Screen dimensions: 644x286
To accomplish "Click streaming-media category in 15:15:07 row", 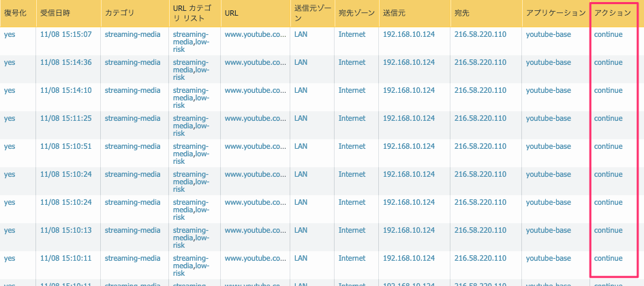I will 133,35.
